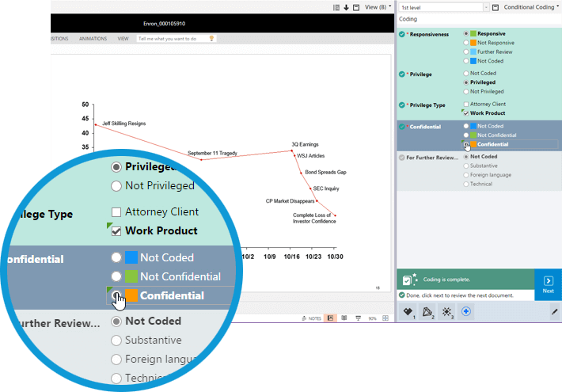Select Not Coded under Confidential field

click(466, 126)
